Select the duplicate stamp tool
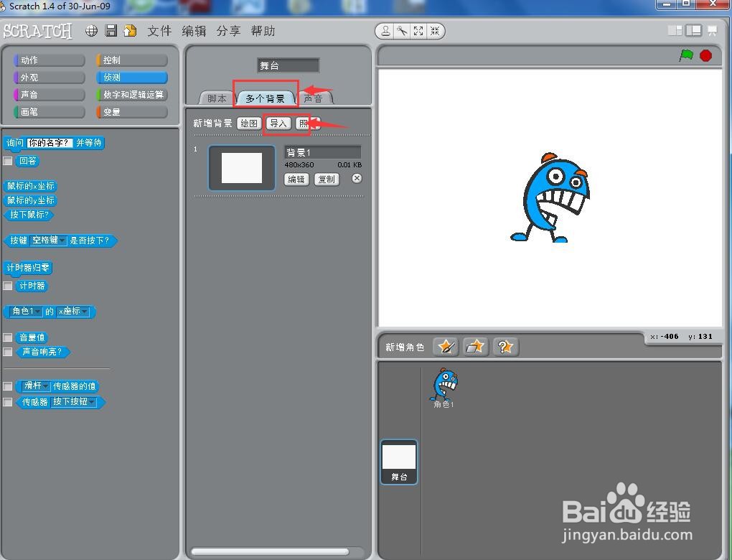The image size is (732, 560). click(x=385, y=32)
